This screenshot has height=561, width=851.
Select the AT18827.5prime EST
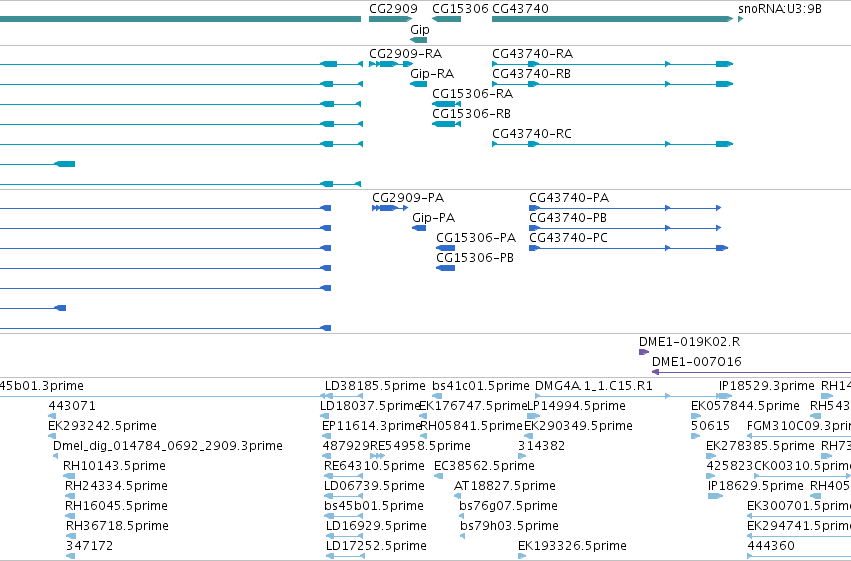(505, 486)
